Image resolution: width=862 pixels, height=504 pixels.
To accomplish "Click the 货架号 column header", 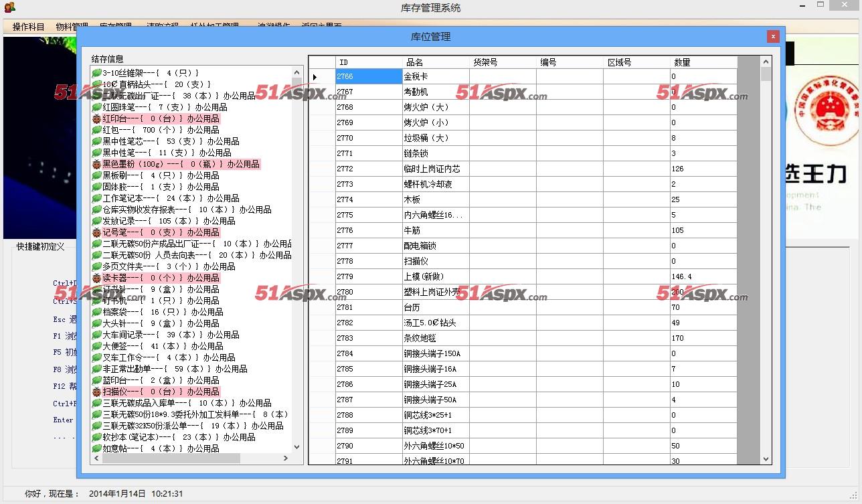I will pos(503,62).
